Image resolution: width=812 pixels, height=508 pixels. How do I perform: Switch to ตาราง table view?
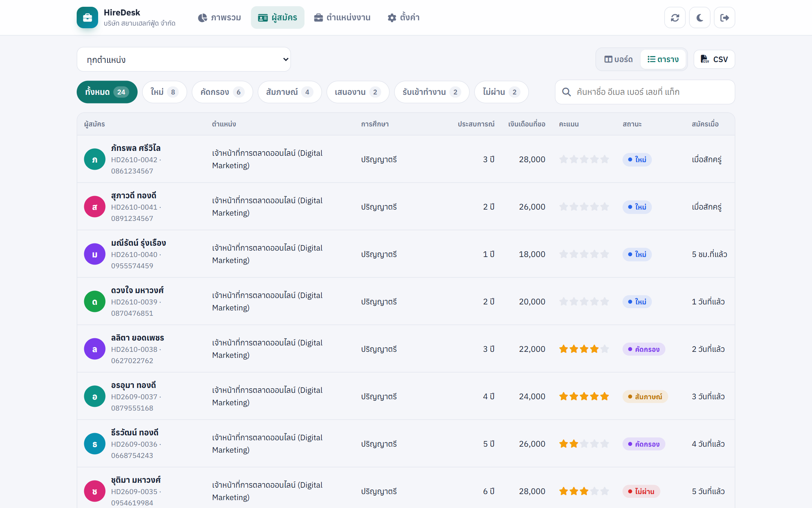point(663,59)
